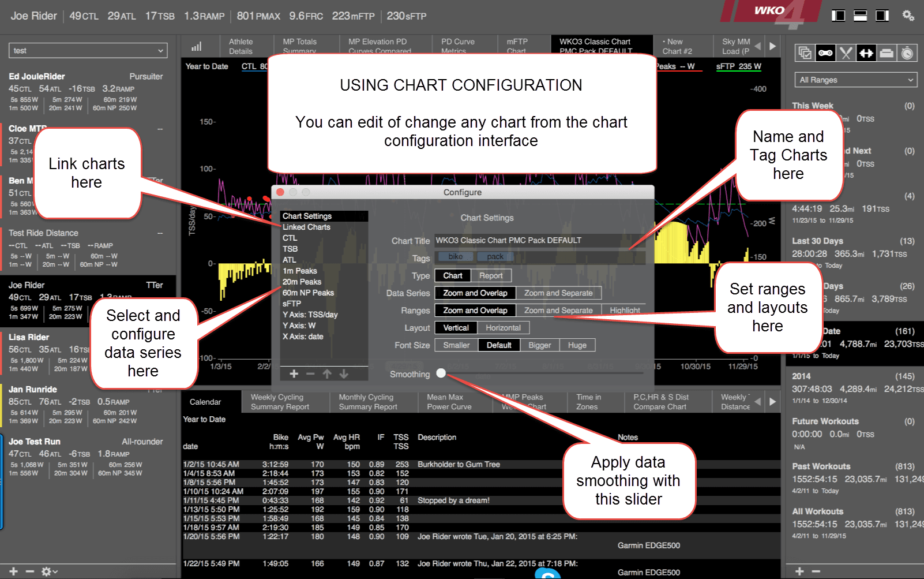Select Linked Charts in Configure list
The width and height of the screenshot is (924, 579).
(x=324, y=227)
